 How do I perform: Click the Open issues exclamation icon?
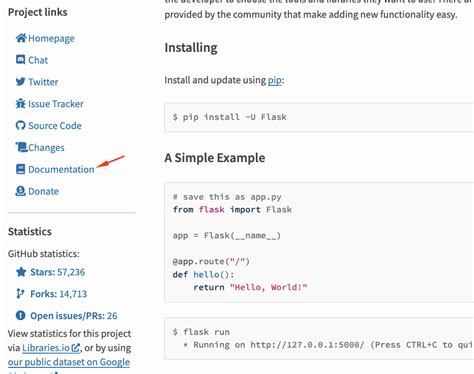click(x=20, y=315)
